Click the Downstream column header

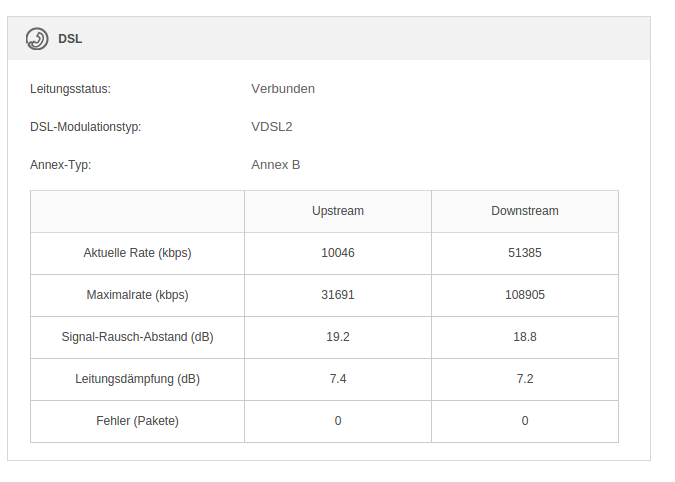525,211
